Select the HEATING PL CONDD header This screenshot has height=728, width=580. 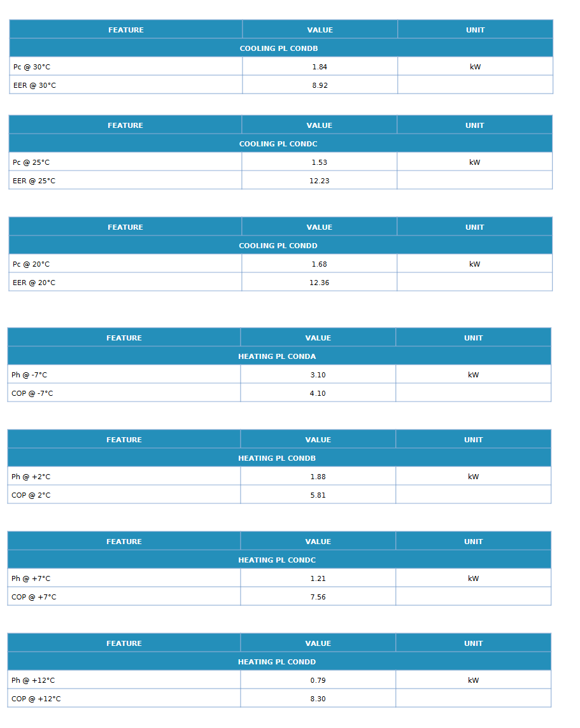point(277,662)
